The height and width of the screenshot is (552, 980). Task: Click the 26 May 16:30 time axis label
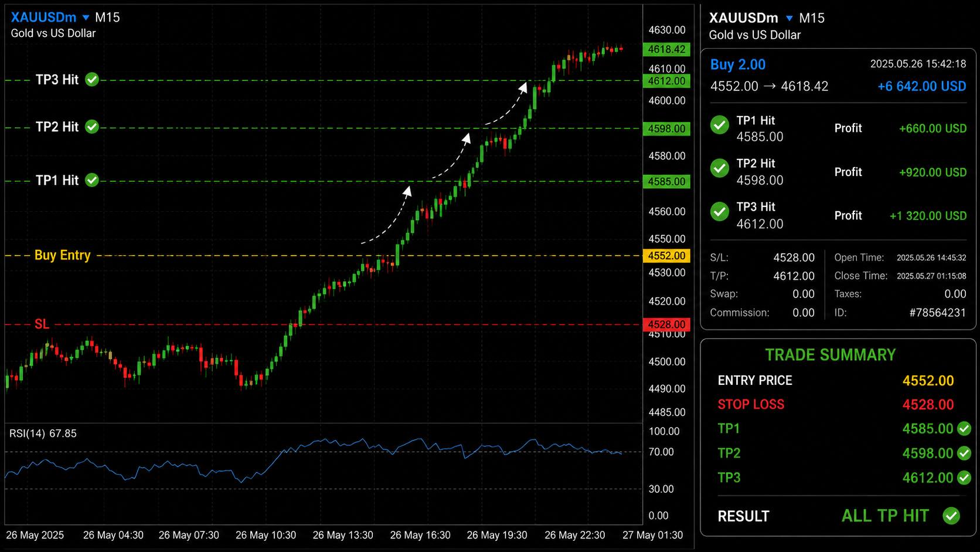[x=420, y=535]
